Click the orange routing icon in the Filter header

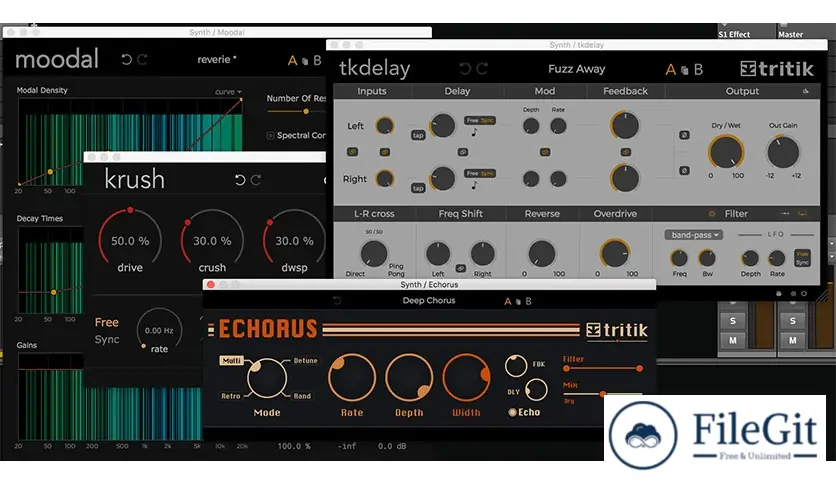click(802, 214)
